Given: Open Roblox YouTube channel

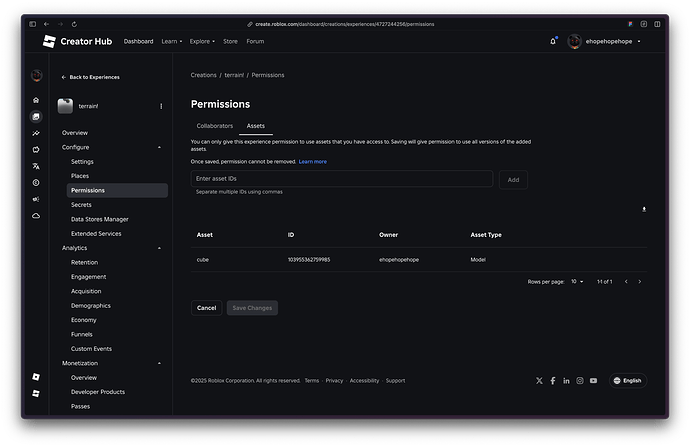Looking at the screenshot, I should coord(594,380).
